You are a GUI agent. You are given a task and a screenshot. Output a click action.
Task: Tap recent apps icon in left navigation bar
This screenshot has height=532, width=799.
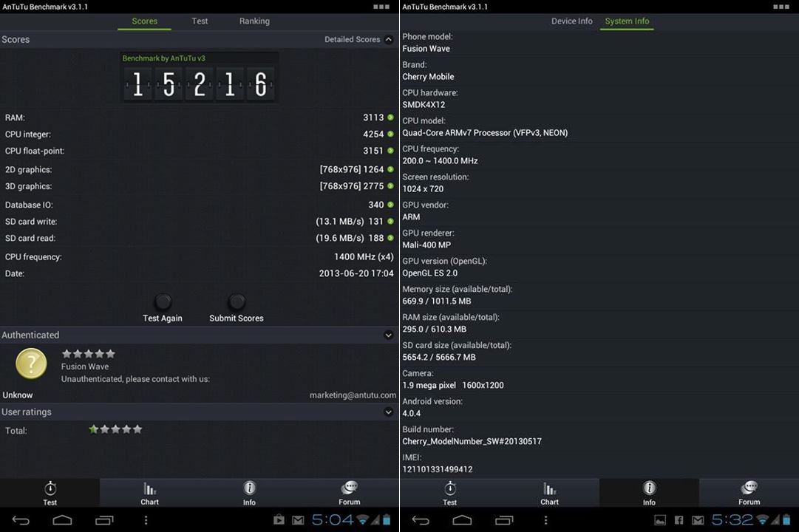coord(104,519)
